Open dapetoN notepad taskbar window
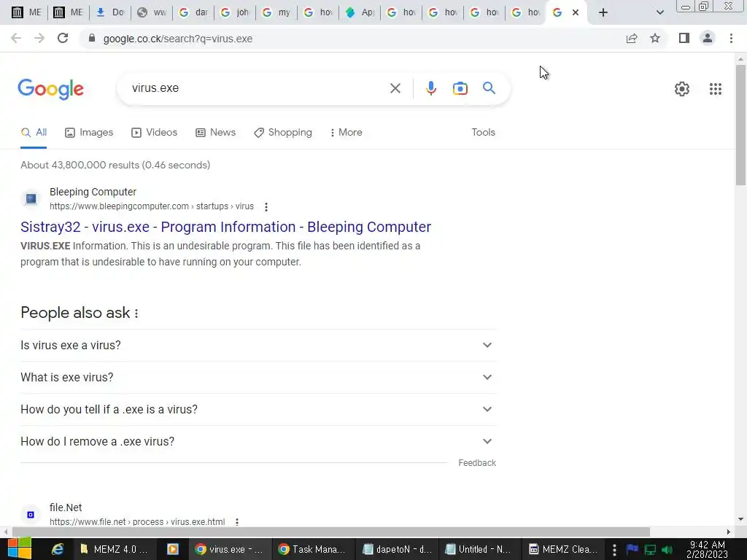This screenshot has width=747, height=560. pos(396,549)
